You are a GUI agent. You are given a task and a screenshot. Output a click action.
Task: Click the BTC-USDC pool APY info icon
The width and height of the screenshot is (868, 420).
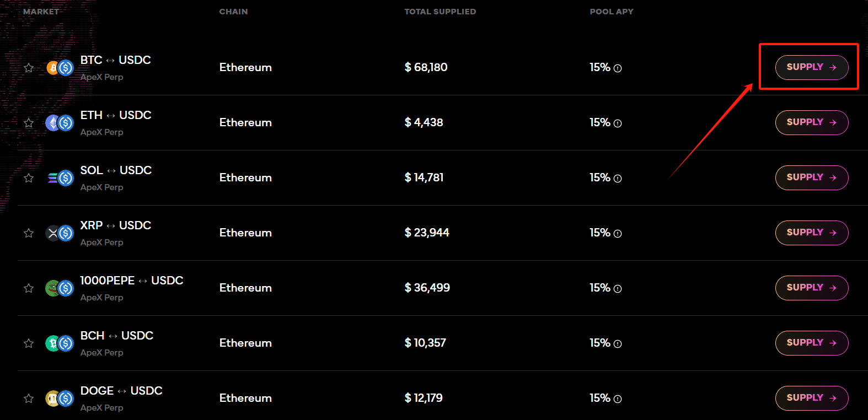618,68
